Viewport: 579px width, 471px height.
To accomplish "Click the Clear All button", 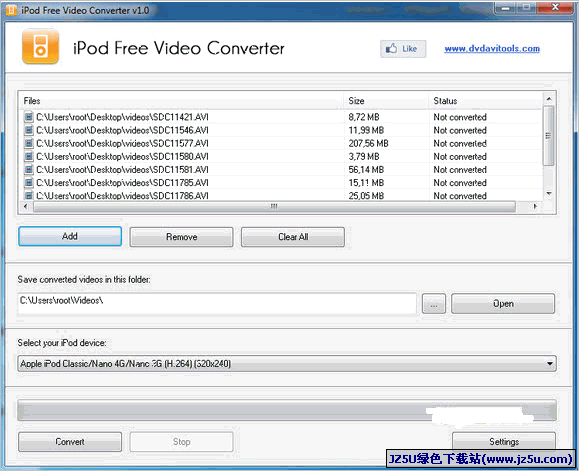I will tap(293, 237).
